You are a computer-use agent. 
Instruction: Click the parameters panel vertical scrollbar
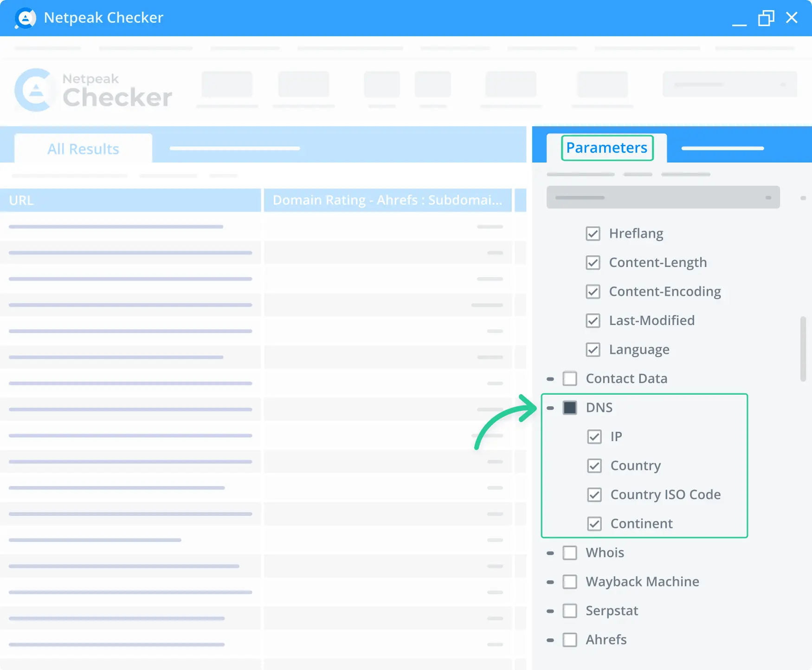(x=803, y=349)
